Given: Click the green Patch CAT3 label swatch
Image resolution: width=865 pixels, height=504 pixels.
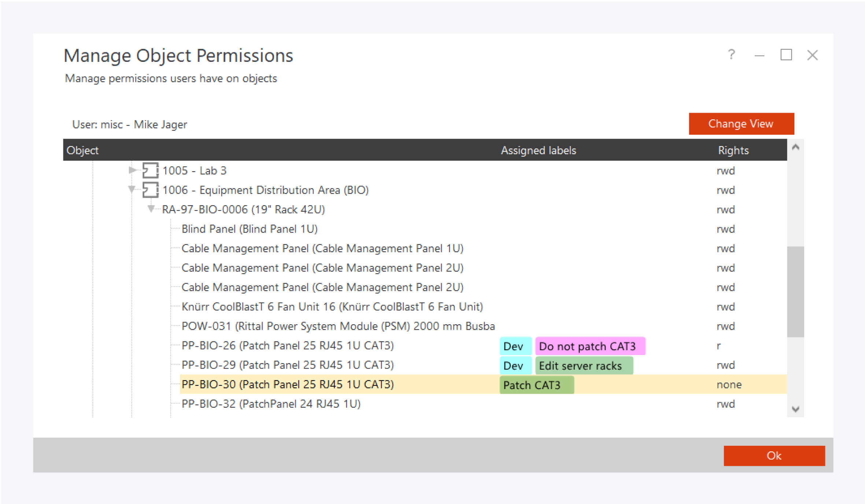Looking at the screenshot, I should (x=536, y=385).
